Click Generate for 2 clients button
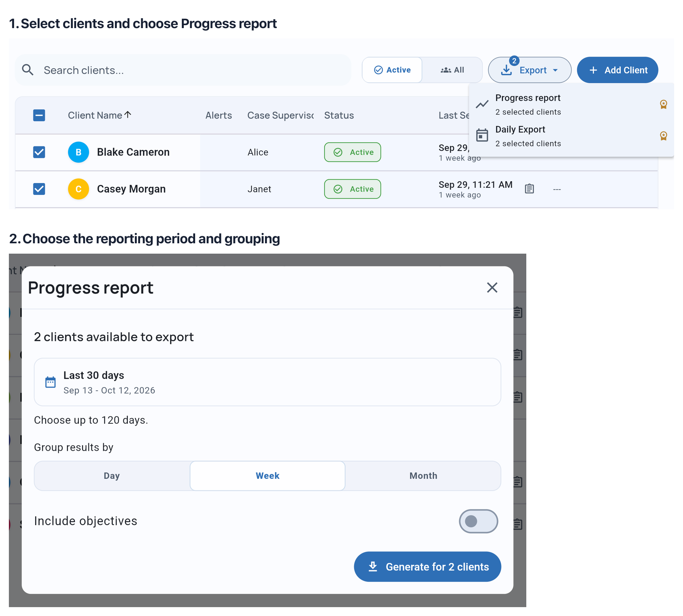 [427, 566]
